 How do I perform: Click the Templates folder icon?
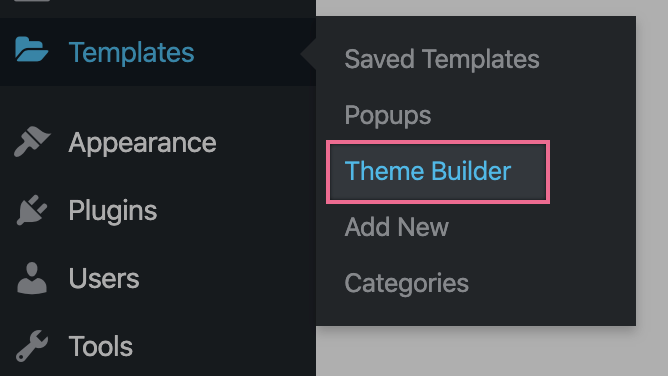click(x=31, y=49)
